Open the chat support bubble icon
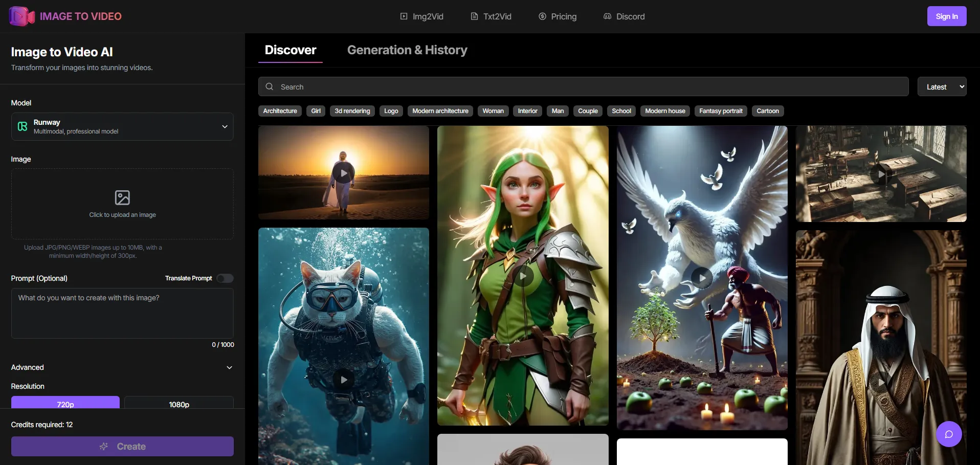Screen dimensions: 980x465 tap(948, 434)
